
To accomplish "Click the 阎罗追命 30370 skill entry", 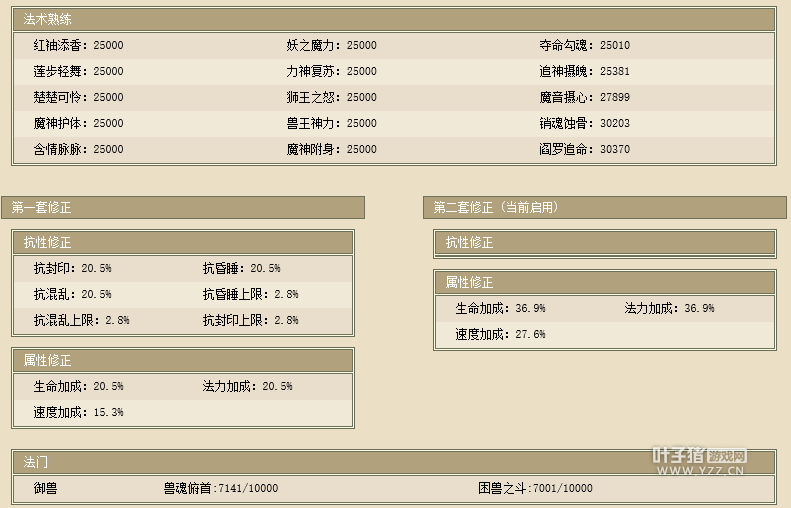I will coord(584,150).
